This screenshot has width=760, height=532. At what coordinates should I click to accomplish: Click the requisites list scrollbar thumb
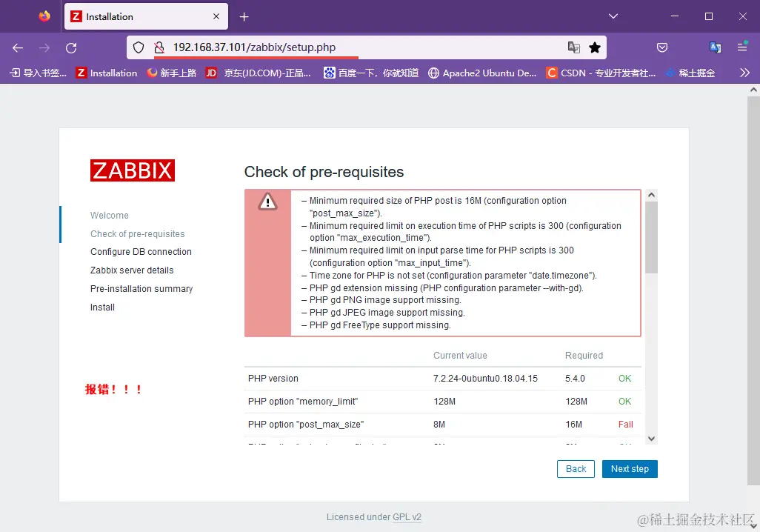click(x=651, y=238)
